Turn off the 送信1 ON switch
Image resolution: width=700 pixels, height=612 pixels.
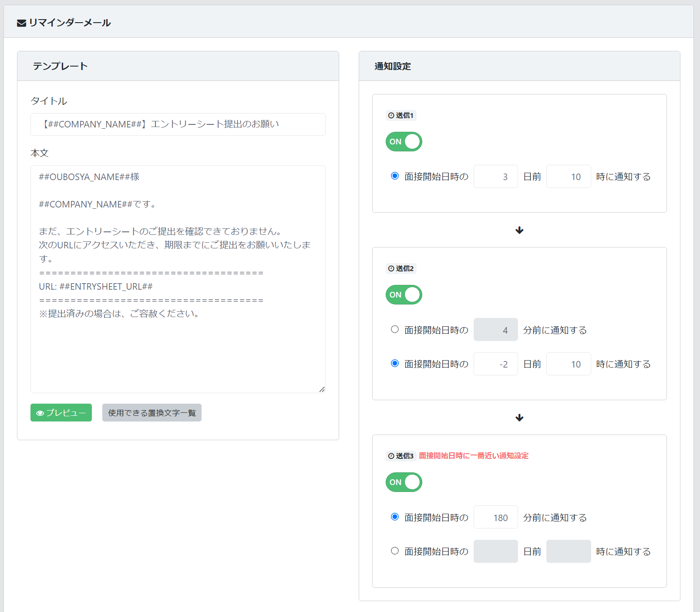coord(404,142)
